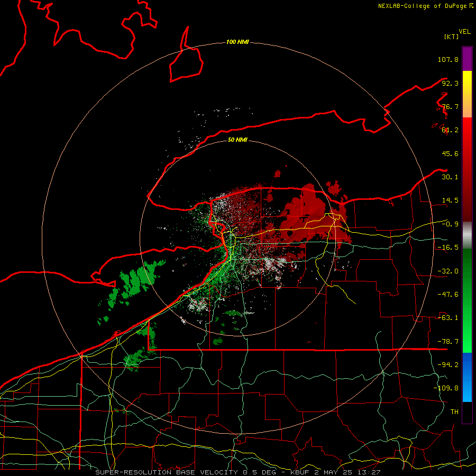Select the 107.8 velocity scale value
Image resolution: width=476 pixels, height=476 pixels.
[448, 59]
